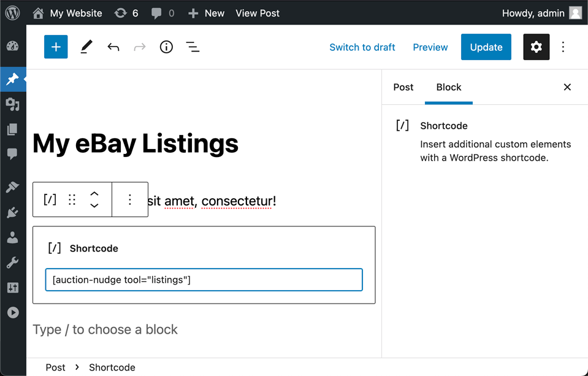Open the WordPress logo menu
This screenshot has width=588, height=376.
[13, 13]
